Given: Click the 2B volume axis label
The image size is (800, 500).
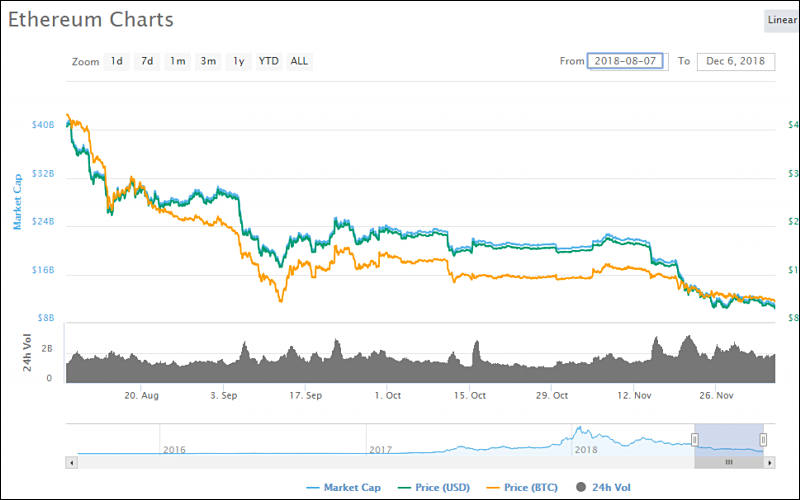Looking at the screenshot, I should coord(47,349).
